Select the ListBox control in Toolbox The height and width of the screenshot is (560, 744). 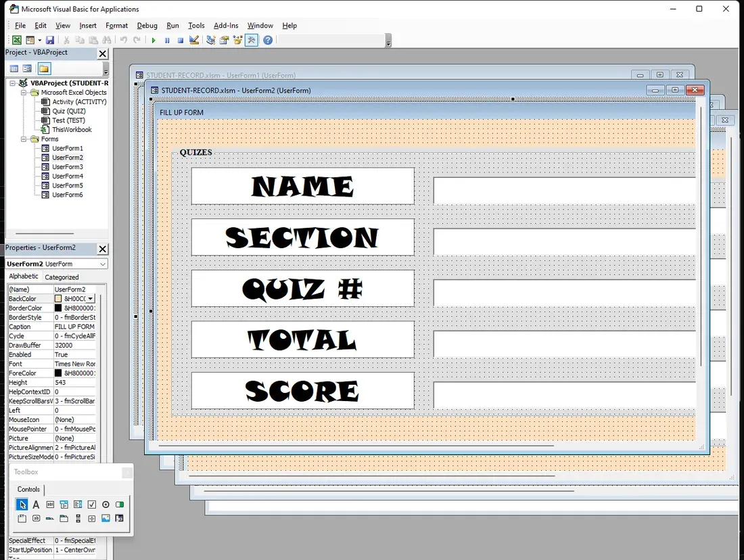pyautogui.click(x=78, y=505)
